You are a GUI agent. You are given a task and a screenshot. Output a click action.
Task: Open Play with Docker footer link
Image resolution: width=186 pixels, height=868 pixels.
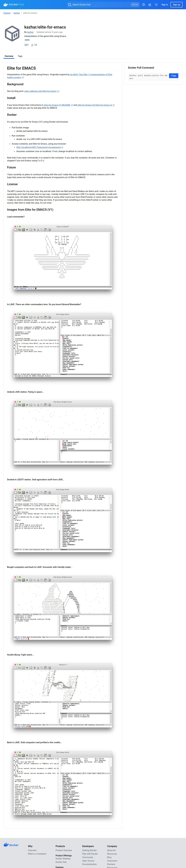(90, 854)
